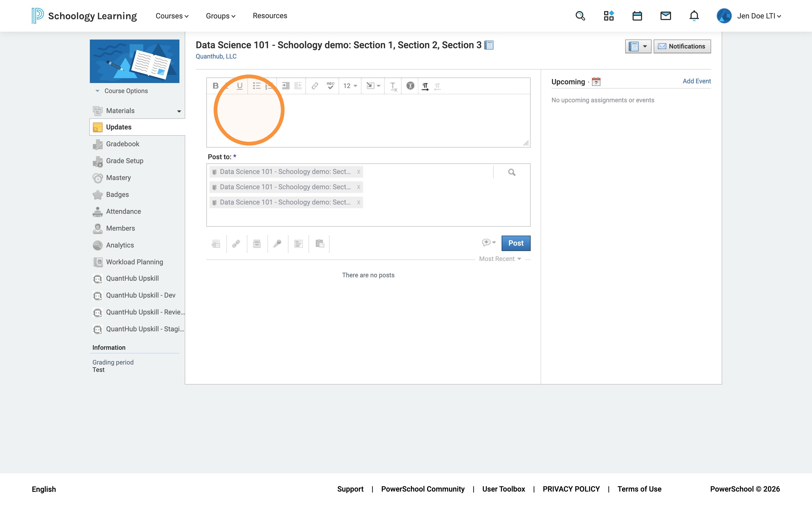Remove the first Data Science 101 section chip
This screenshot has height=505, width=812.
(359, 172)
